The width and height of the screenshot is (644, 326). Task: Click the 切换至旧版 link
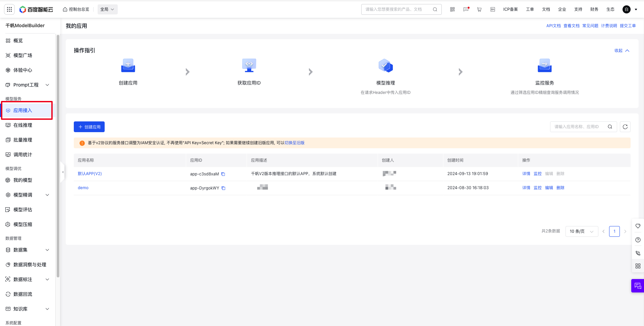tap(294, 143)
